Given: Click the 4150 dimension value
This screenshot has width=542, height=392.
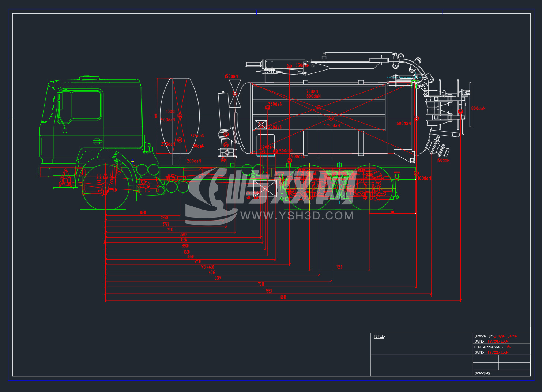Looking at the screenshot, I should click(197, 262).
